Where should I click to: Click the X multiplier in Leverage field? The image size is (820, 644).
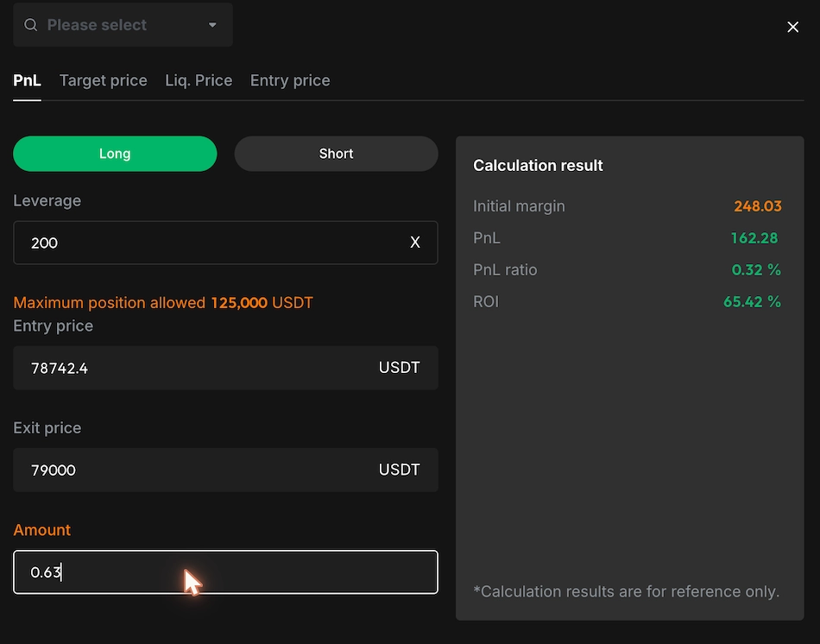pyautogui.click(x=414, y=243)
